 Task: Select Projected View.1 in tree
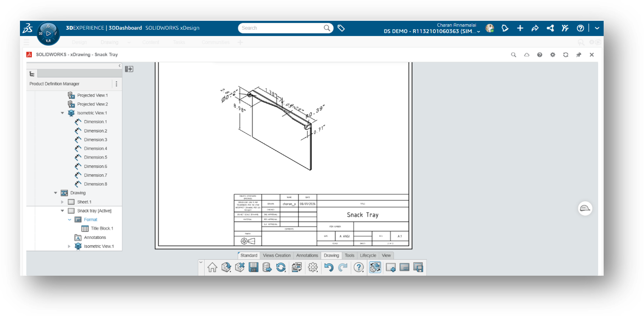tap(92, 95)
